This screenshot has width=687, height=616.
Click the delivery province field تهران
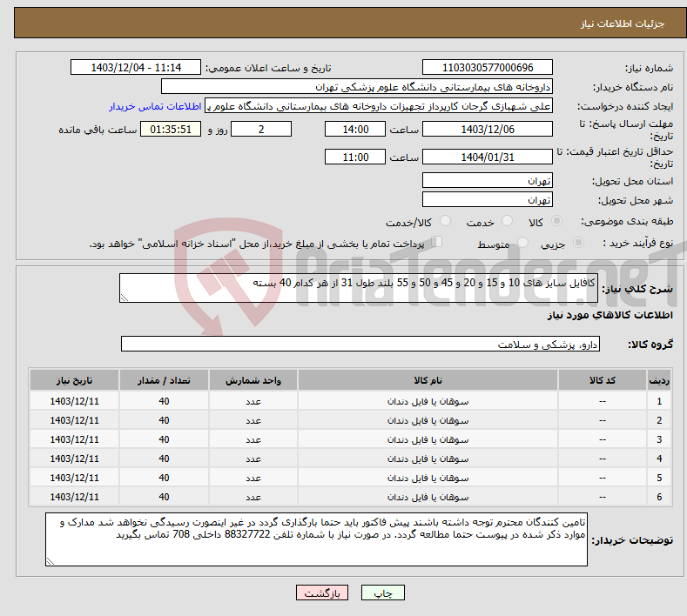(488, 180)
